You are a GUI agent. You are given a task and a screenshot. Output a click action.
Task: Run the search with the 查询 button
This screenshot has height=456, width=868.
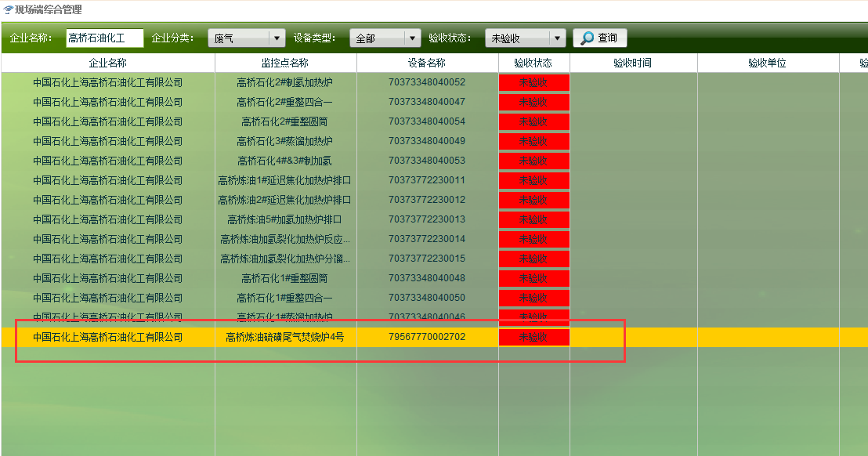coord(599,38)
